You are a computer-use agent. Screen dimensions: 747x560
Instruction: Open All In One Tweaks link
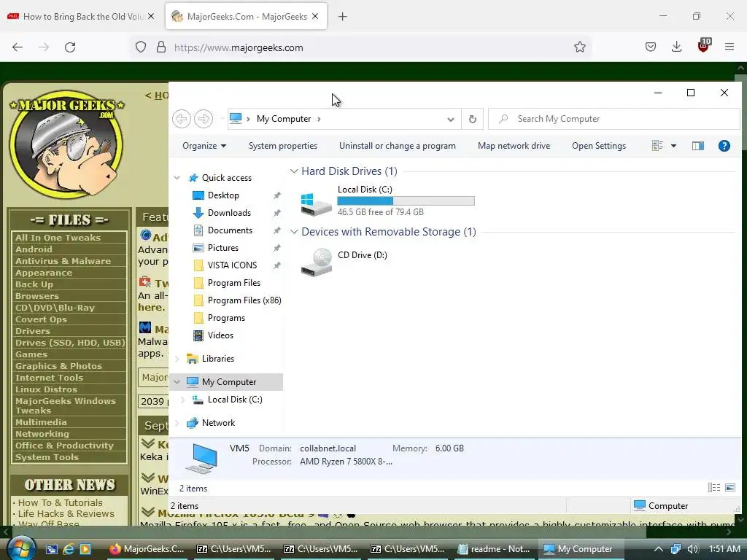click(58, 238)
